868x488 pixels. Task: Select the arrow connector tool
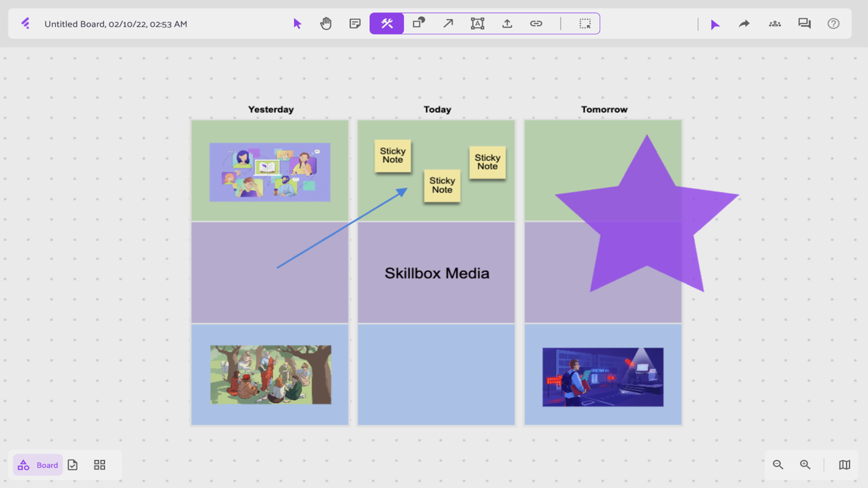pyautogui.click(x=448, y=24)
